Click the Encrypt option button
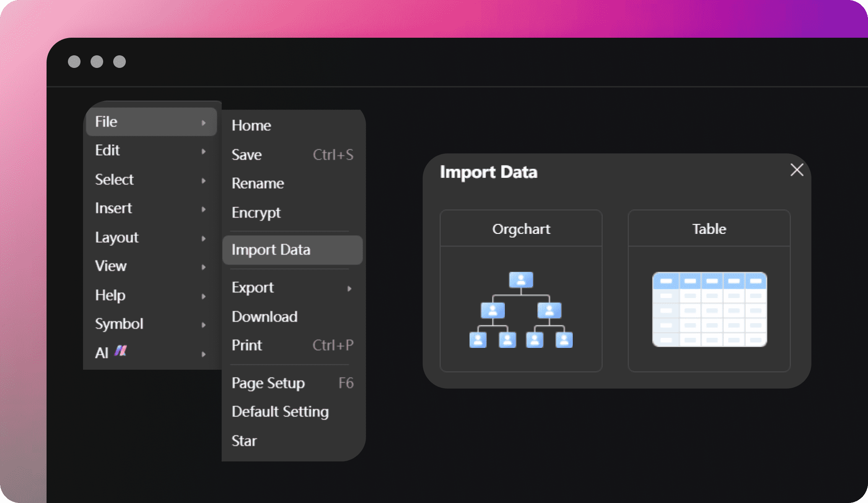The width and height of the screenshot is (868, 503). pyautogui.click(x=255, y=212)
